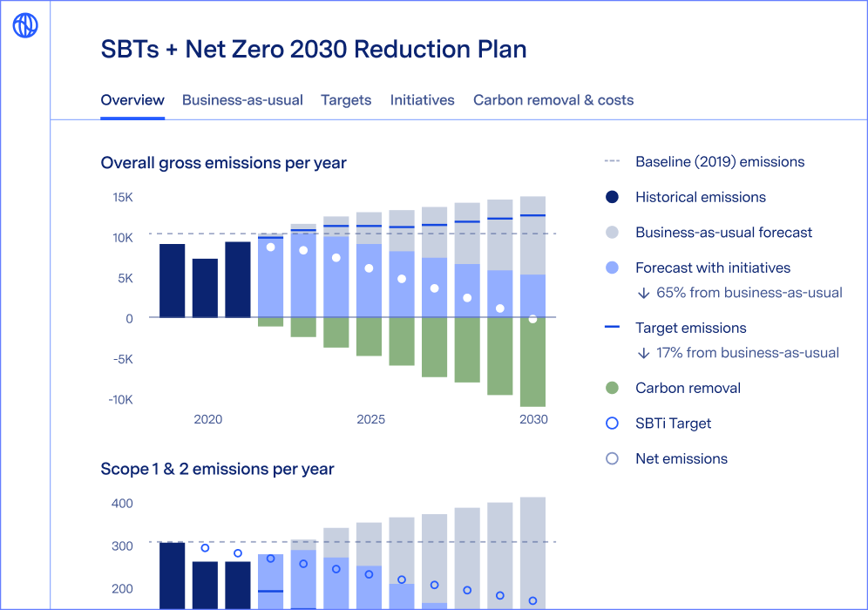The image size is (868, 610).
Task: Select the Initiatives tab
Action: click(x=422, y=100)
